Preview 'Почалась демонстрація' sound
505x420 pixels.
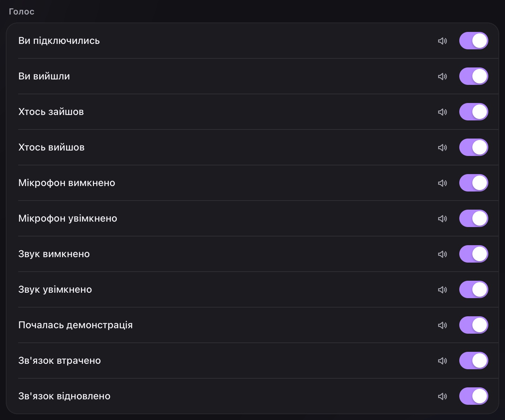[442, 325]
